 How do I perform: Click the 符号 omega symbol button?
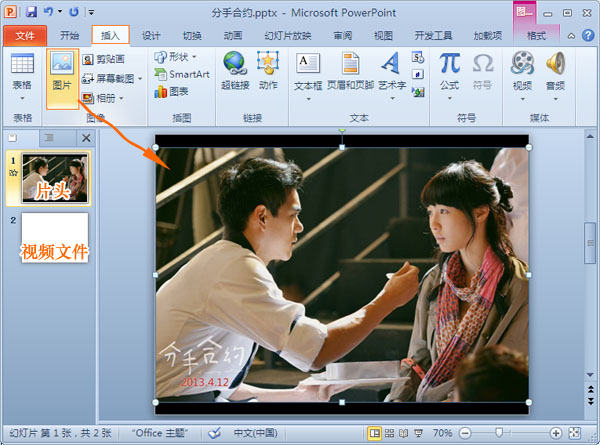point(482,71)
